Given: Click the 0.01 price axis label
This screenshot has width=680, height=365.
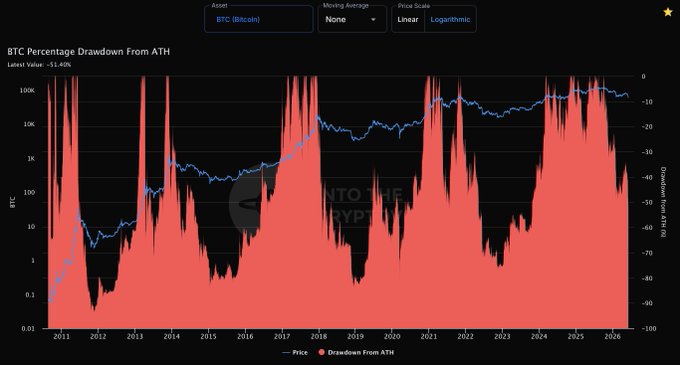Looking at the screenshot, I should (28, 329).
